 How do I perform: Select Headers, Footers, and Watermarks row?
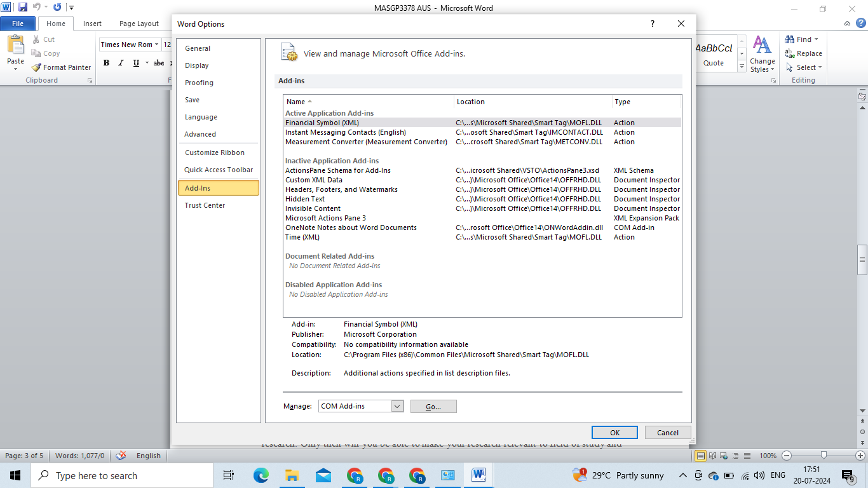(482, 189)
